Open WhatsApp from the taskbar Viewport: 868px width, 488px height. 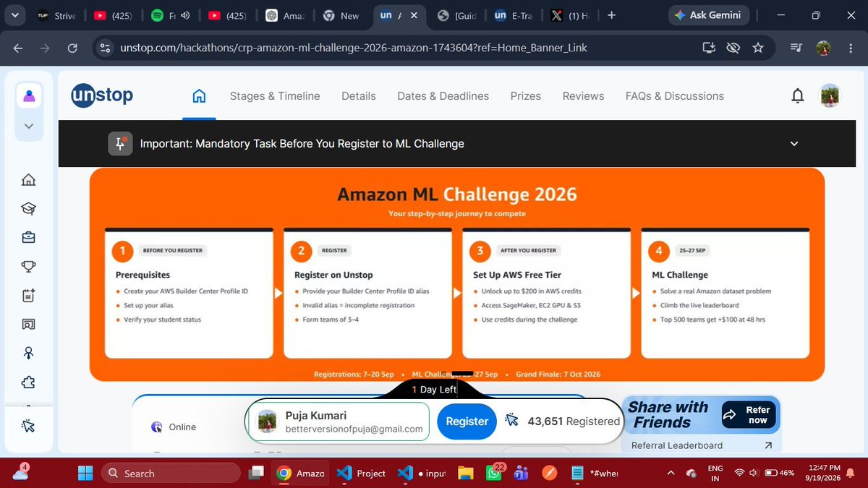coord(494,474)
